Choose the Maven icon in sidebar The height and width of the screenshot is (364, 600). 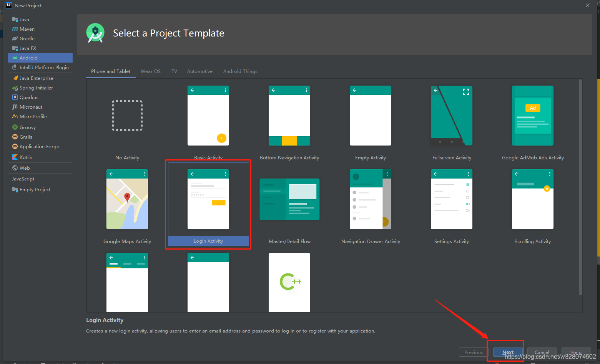tap(15, 29)
